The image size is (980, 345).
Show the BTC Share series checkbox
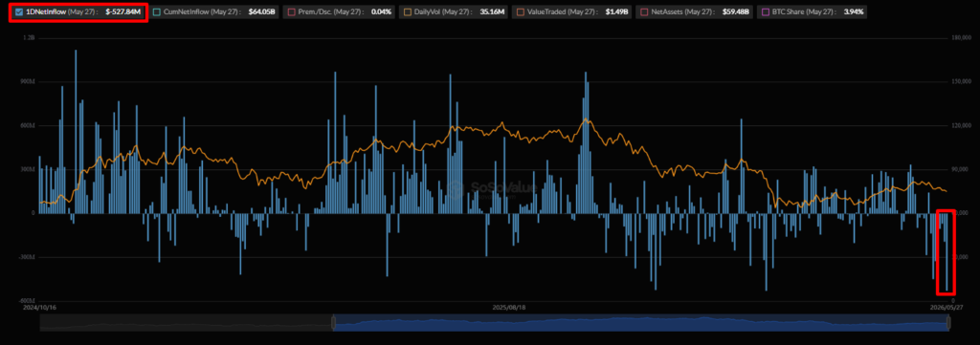(x=765, y=11)
